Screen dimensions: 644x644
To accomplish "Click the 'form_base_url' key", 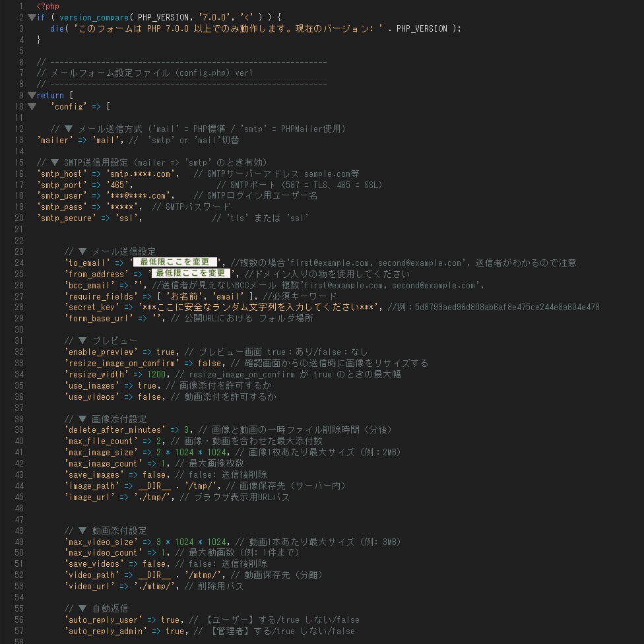I will click(x=98, y=318).
